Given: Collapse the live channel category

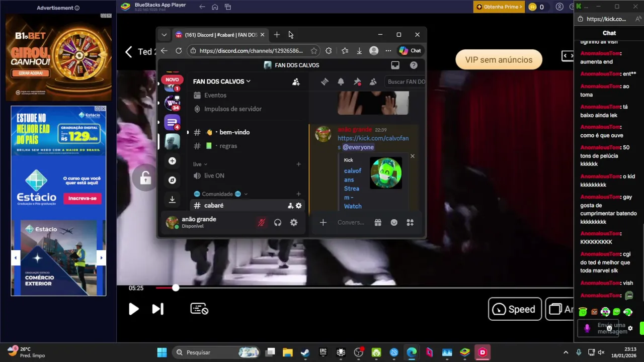Looking at the screenshot, I should click(x=200, y=164).
